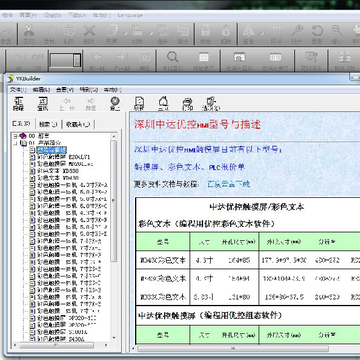Click the left-arrow previous screen icon in the background toolbar
Image resolution: width=360 pixels, height=360 pixels.
click(97, 57)
